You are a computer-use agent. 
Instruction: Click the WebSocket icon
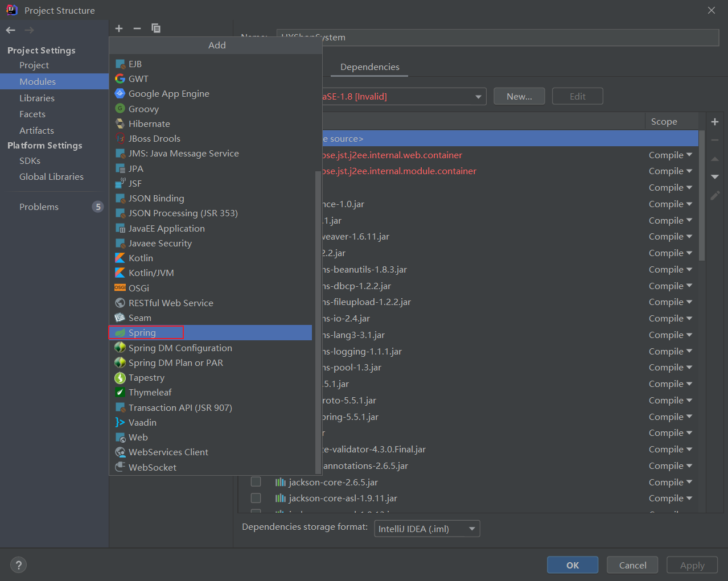pyautogui.click(x=120, y=467)
